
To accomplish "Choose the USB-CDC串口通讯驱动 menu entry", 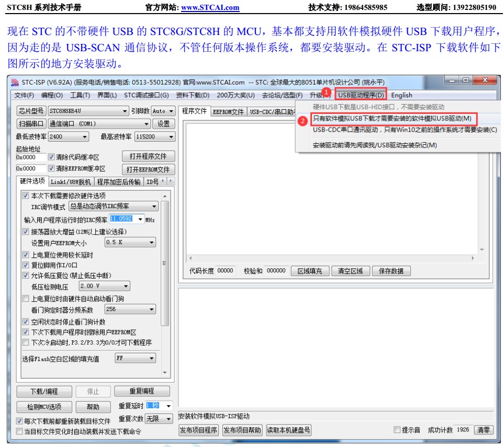I will [405, 130].
